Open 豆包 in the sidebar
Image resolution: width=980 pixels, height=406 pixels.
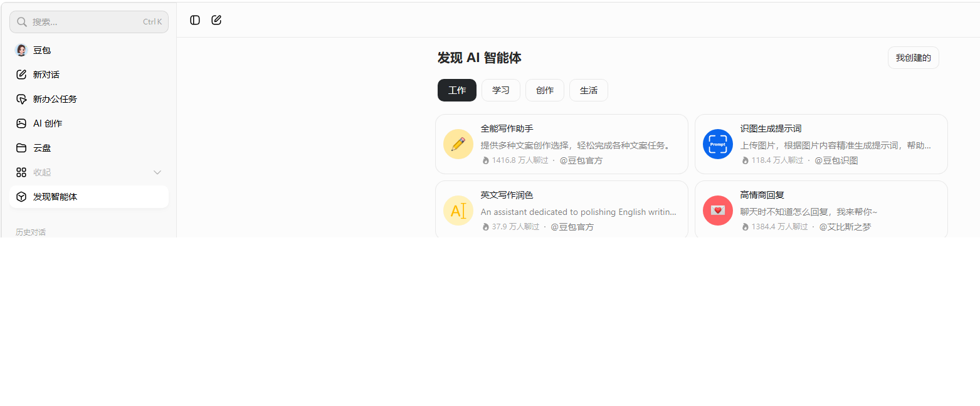tap(89, 50)
